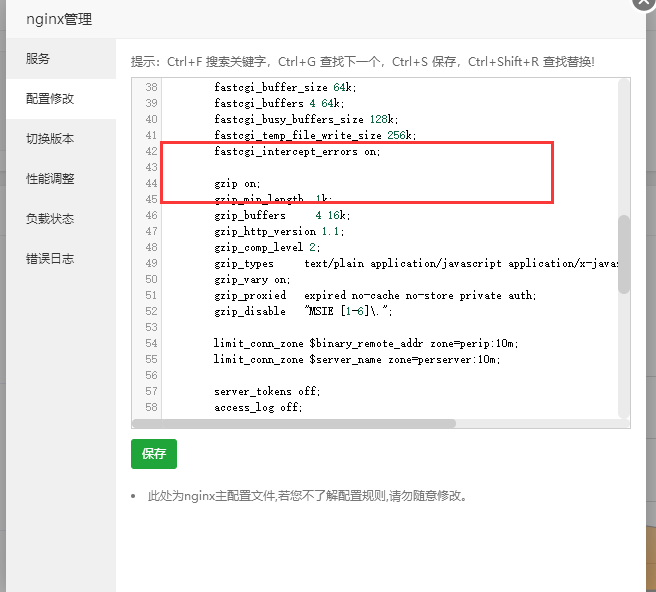Click the gzip_vary on line
Image resolution: width=656 pixels, height=592 pixels.
[252, 279]
